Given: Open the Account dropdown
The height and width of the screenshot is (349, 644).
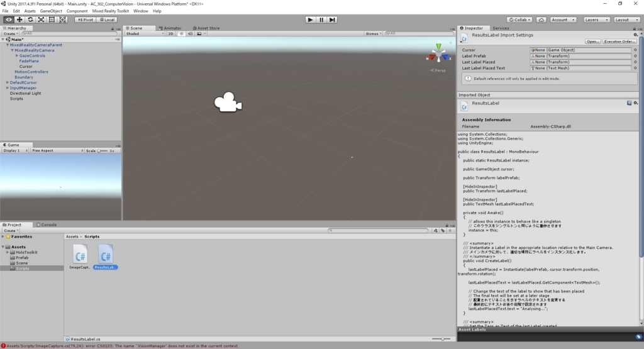Looking at the screenshot, I should tap(563, 19).
